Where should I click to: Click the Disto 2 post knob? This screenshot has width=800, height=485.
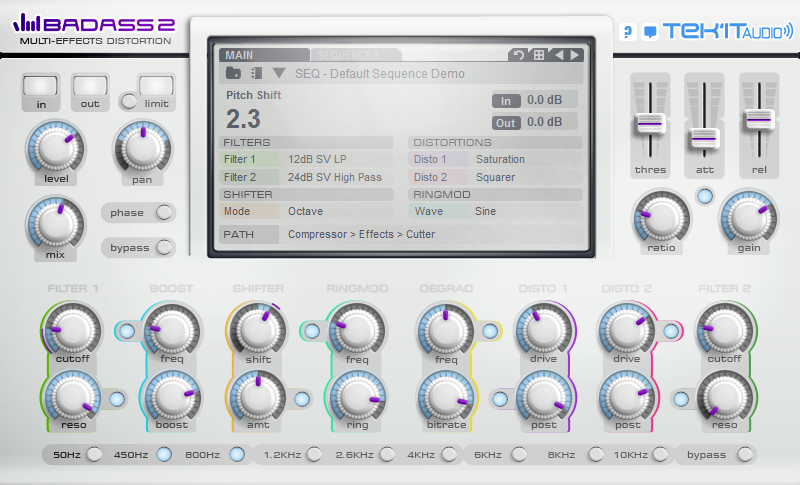click(627, 398)
